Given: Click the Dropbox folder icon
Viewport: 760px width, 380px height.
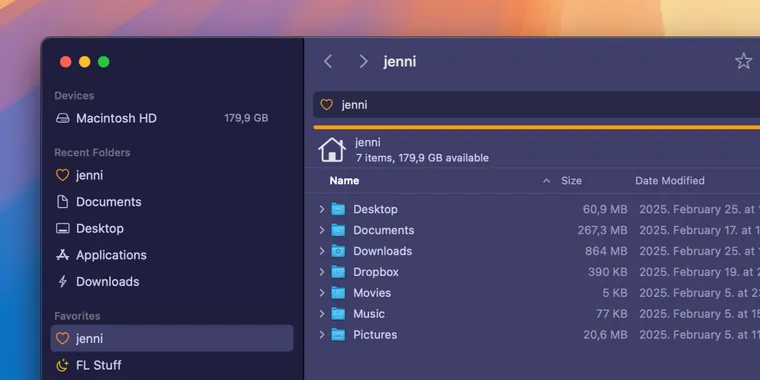Looking at the screenshot, I should click(338, 272).
